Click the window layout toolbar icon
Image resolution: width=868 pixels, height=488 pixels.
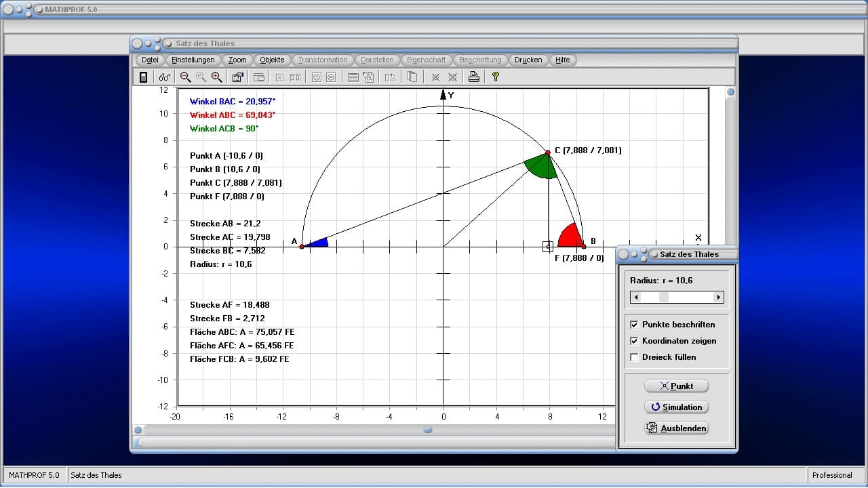tap(258, 77)
